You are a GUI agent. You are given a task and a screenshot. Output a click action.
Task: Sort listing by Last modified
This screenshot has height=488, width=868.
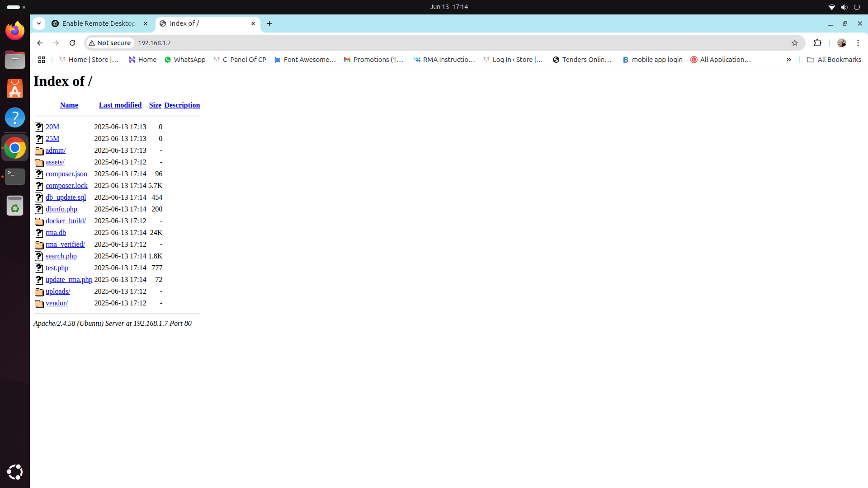coord(120,105)
